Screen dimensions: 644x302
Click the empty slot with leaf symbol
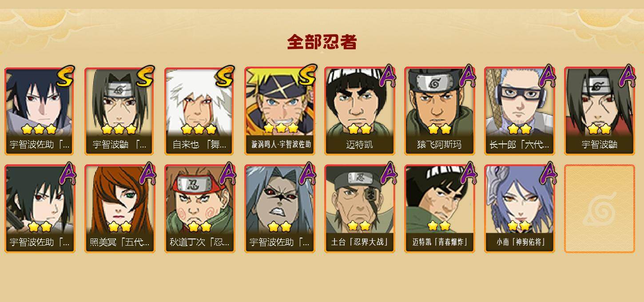coord(599,209)
